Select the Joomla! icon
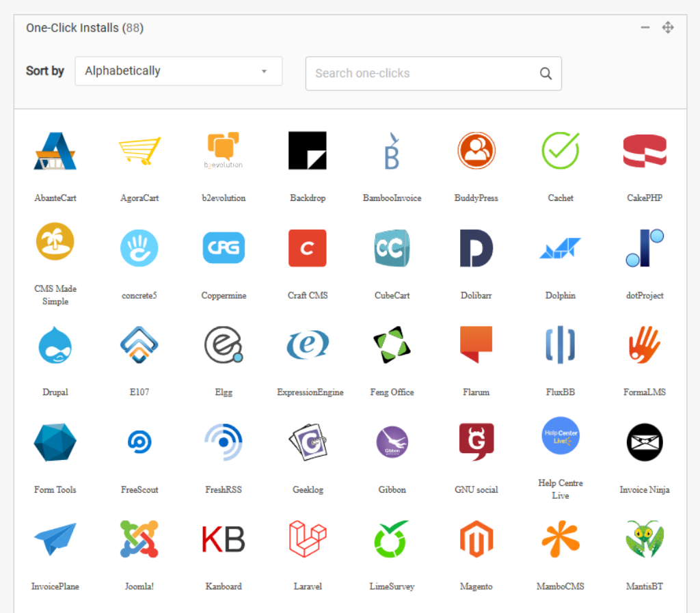The image size is (700, 613). [x=139, y=539]
